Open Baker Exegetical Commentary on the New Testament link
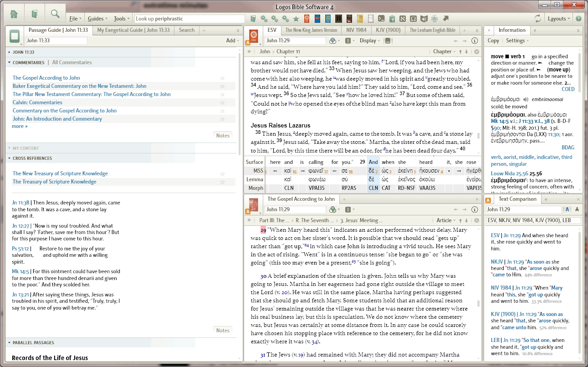The height and width of the screenshot is (367, 588). [x=80, y=86]
